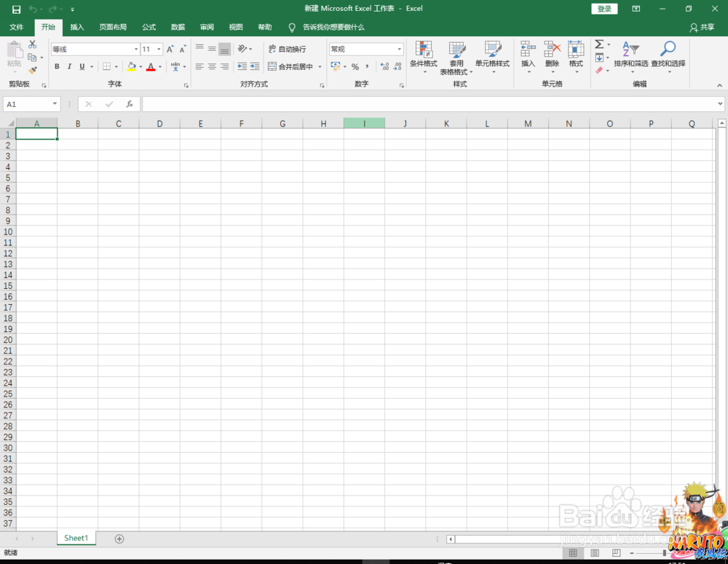Screen dimensions: 728x564
Task: Open the font size dropdown showing 11
Action: 159,49
